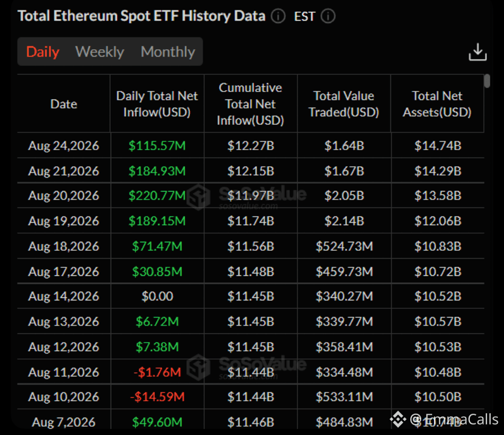
Task: Select the Aug 21,2026 date cell
Action: coord(64,171)
